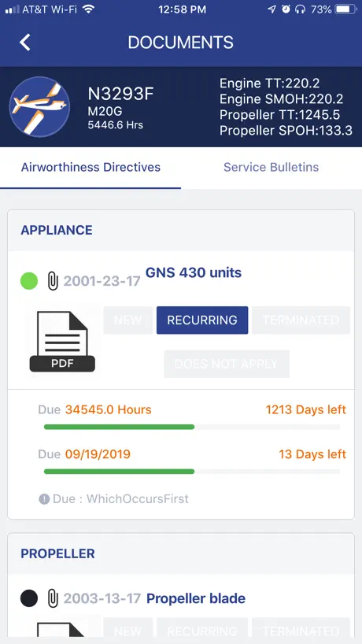This screenshot has width=362, height=644.
Task: Click the 34545.0 Hours due progress bar
Action: [x=192, y=427]
